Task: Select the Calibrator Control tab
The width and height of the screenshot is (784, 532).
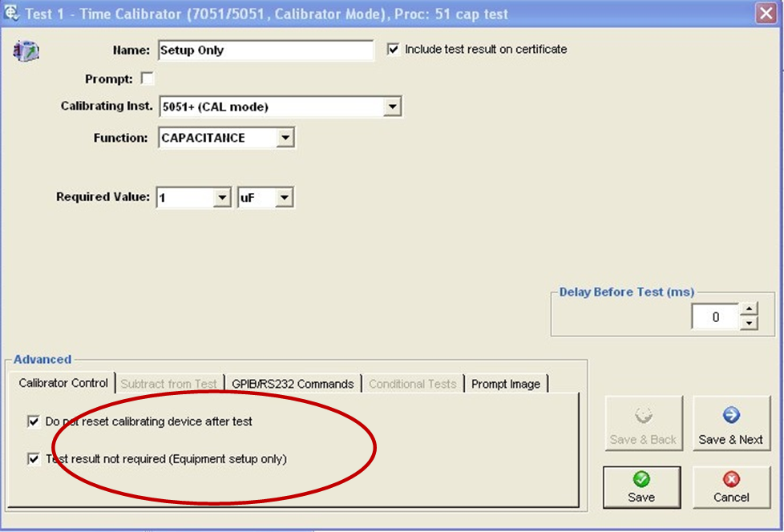Action: click(x=63, y=383)
